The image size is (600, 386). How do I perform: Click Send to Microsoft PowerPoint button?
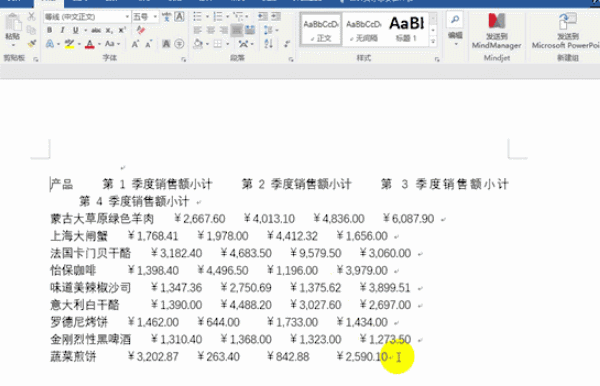(566, 32)
